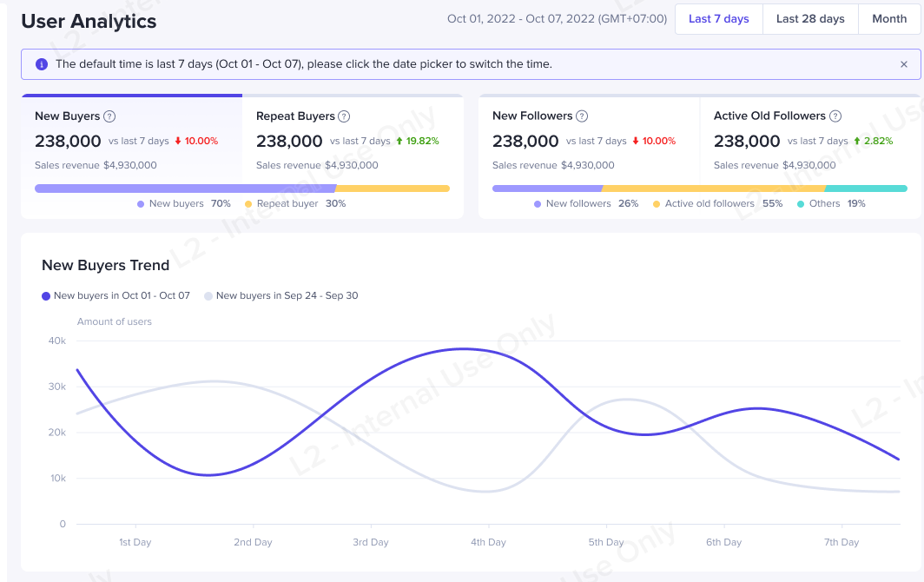Screen dimensions: 924x582
Task: Toggle the Sep 24 - Sep 30 series legend
Action: tap(280, 295)
